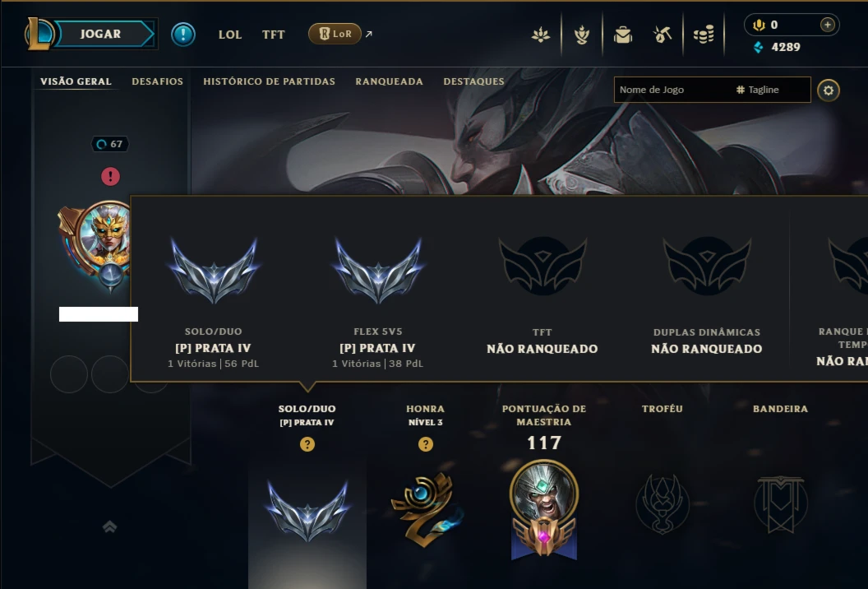Expand the banner with the chevron arrow
Viewport: 868px width, 589px height.
point(109,526)
